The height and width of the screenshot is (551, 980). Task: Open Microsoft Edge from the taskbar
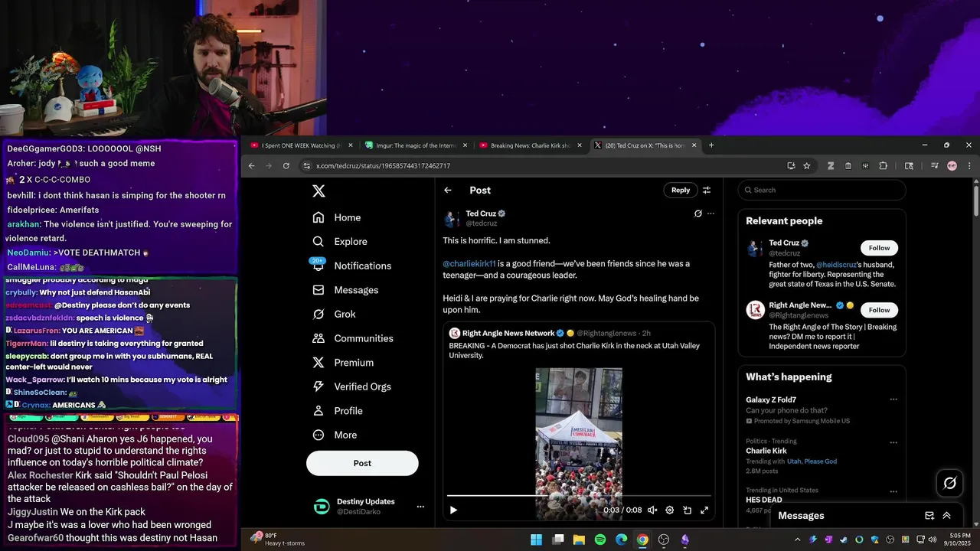click(622, 540)
